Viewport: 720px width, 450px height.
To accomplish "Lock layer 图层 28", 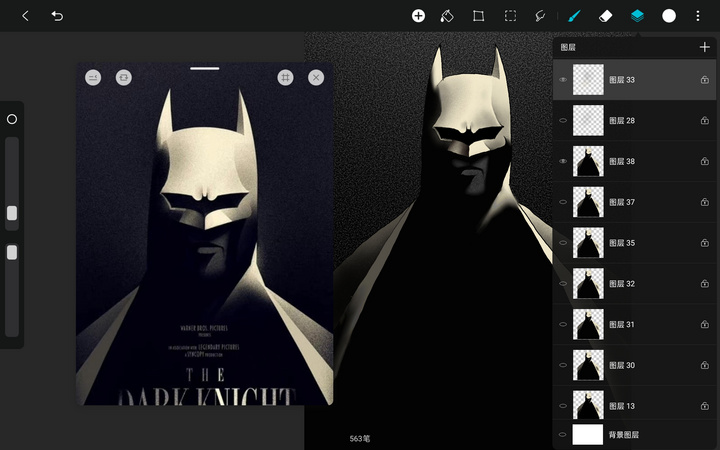I will (704, 121).
